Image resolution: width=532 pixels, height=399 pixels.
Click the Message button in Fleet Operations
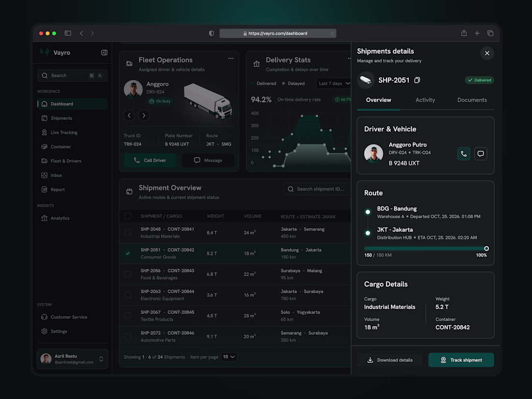point(208,160)
